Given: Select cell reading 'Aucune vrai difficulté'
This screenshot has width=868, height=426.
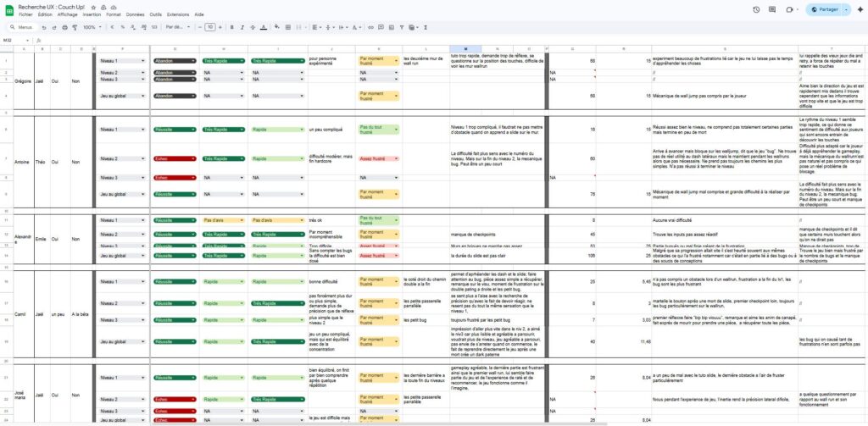Looking at the screenshot, I should coord(725,220).
